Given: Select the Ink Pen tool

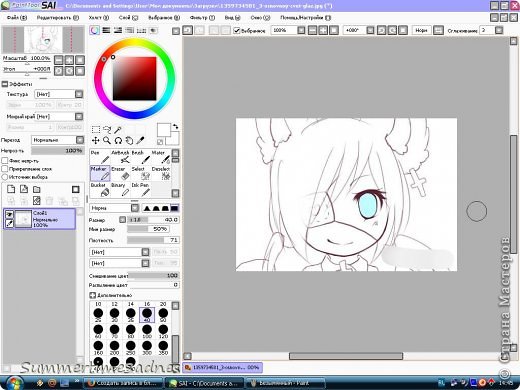Looking at the screenshot, I should click(x=140, y=189).
